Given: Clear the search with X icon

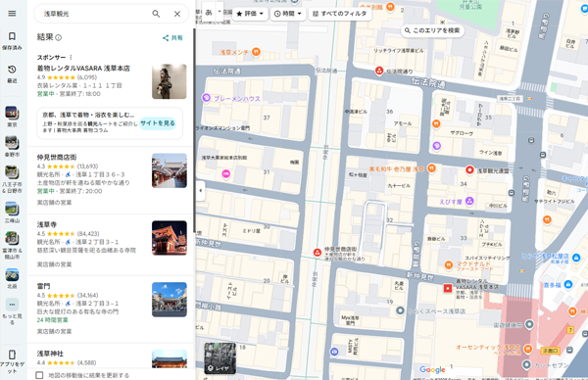Looking at the screenshot, I should tap(177, 14).
